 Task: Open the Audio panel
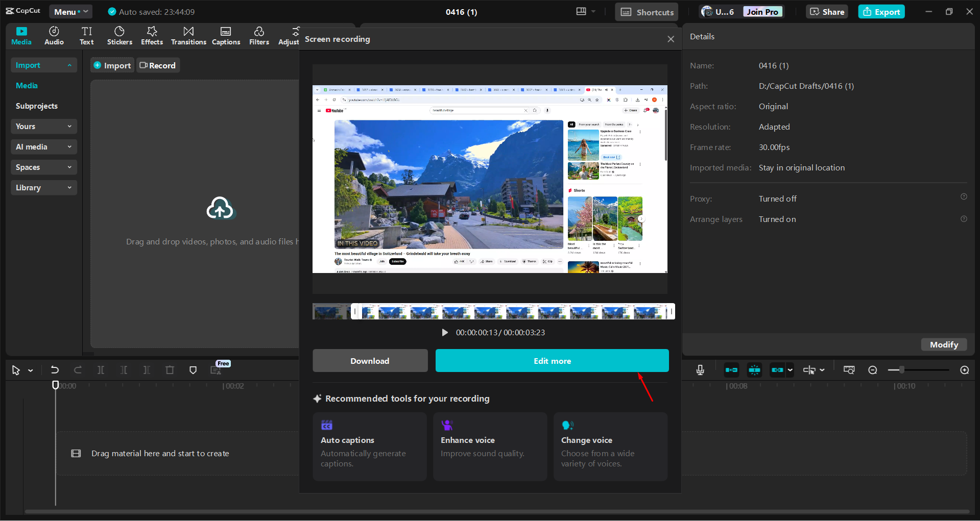[x=54, y=35]
